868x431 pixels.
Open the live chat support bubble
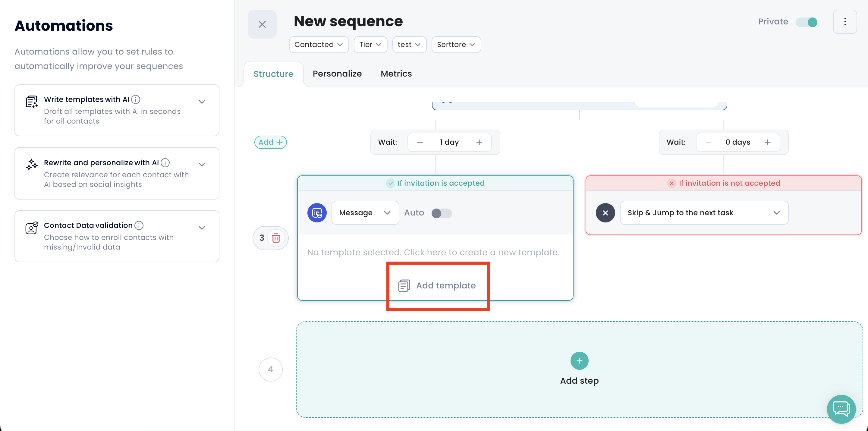click(841, 409)
